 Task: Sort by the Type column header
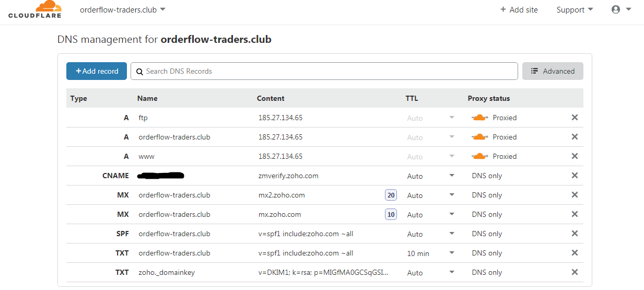(78, 98)
